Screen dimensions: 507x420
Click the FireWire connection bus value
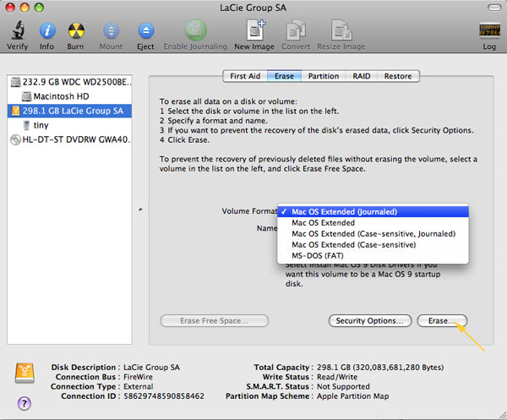(x=138, y=377)
